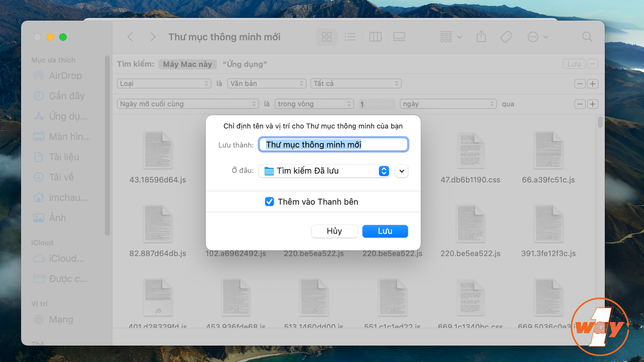Open the trong vòng dropdown
This screenshot has height=362, width=644.
[314, 104]
